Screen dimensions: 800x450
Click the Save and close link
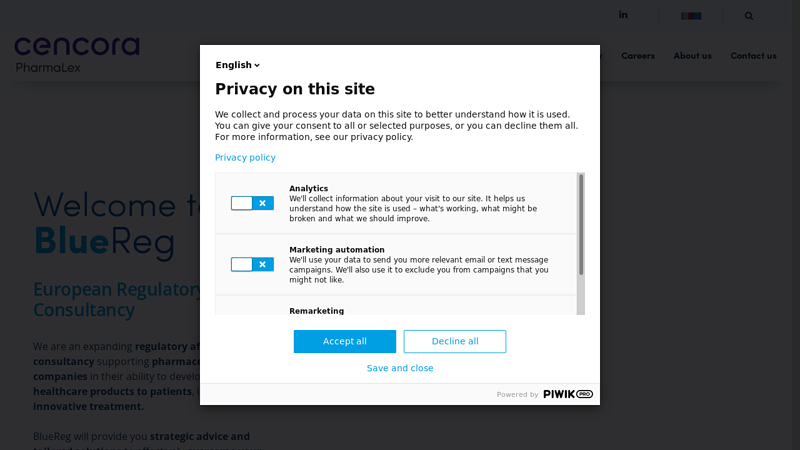400,368
